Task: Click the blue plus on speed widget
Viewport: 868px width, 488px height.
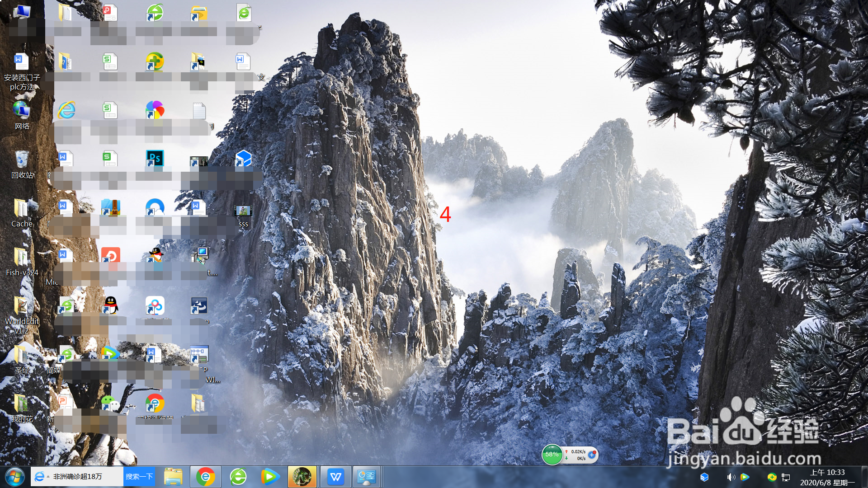Action: coord(592,455)
